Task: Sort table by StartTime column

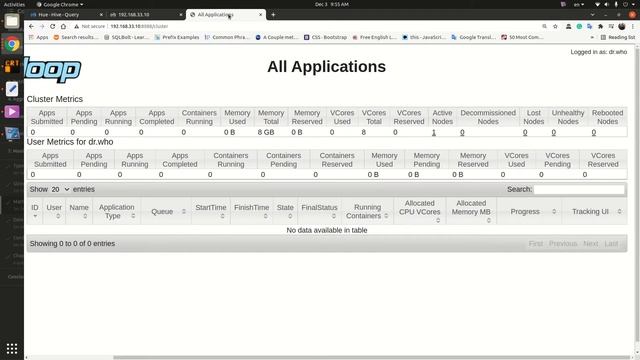Action: pyautogui.click(x=211, y=211)
